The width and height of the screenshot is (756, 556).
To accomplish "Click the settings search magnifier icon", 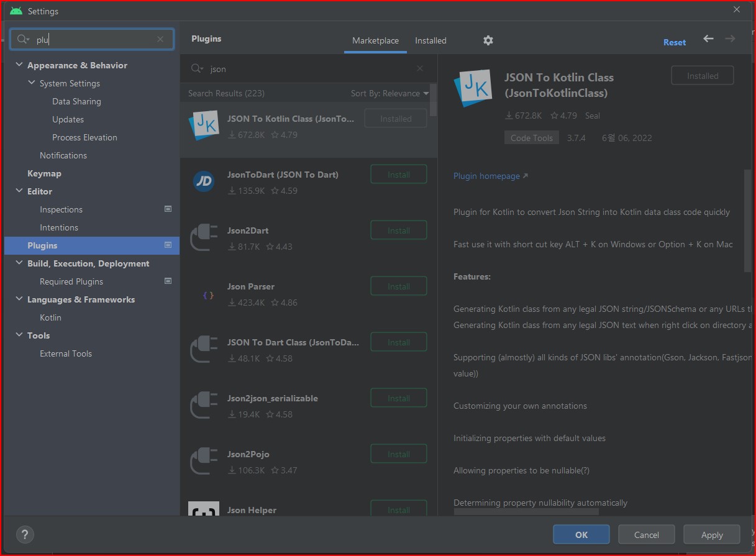I will coord(23,39).
